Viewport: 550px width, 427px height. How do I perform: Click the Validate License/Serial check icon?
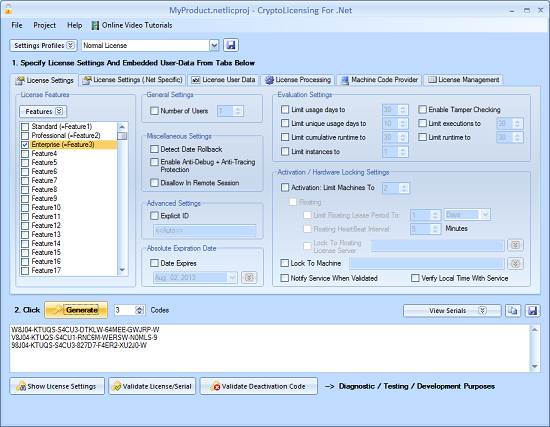click(x=116, y=386)
